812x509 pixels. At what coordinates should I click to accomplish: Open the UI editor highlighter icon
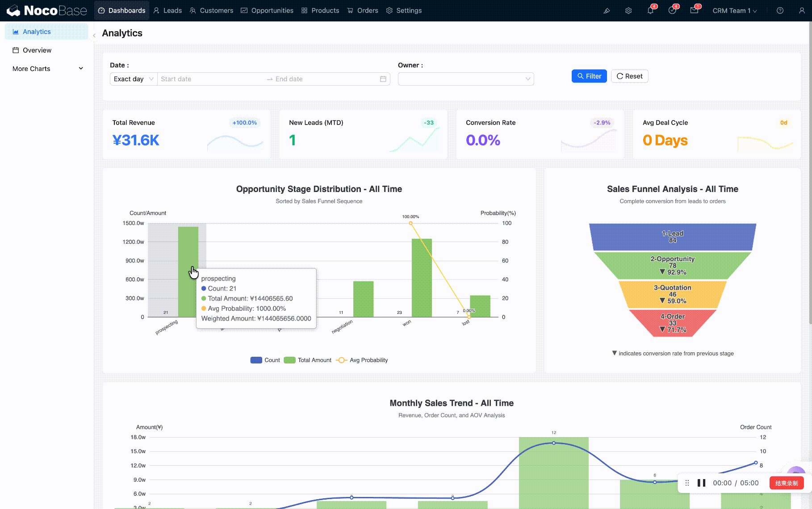click(607, 11)
